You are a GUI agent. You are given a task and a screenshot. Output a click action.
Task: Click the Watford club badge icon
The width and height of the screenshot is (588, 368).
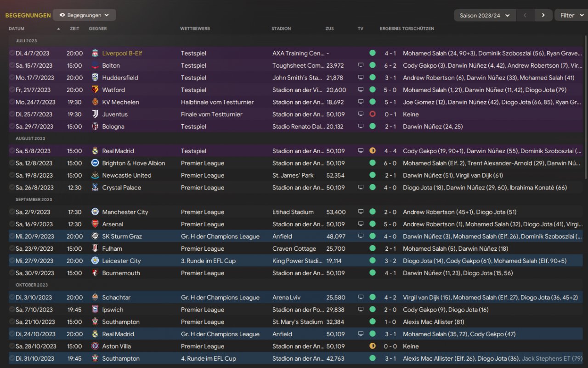[x=95, y=90]
